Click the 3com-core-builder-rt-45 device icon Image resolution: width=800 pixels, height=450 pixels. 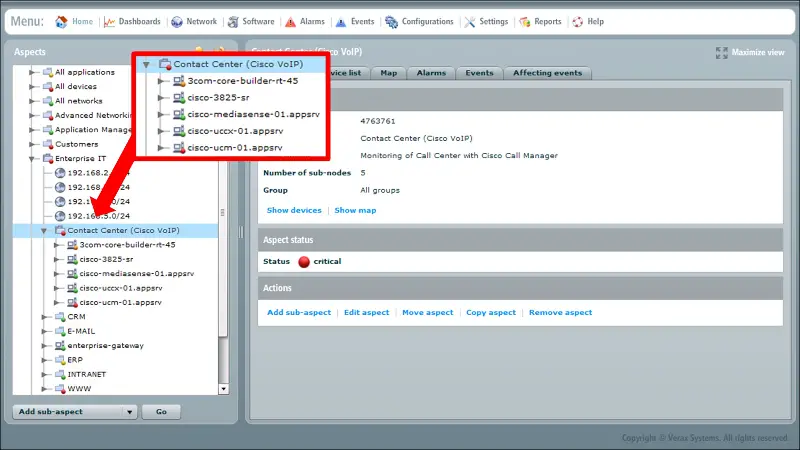72,245
